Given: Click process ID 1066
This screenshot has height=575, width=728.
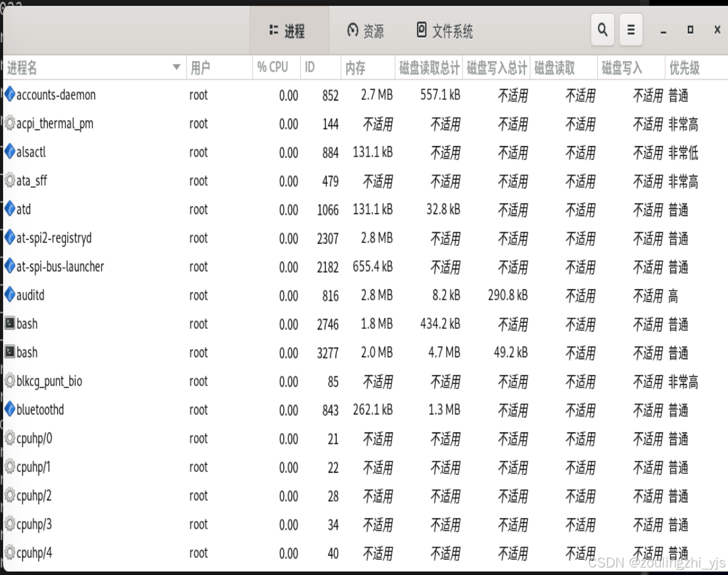Looking at the screenshot, I should pos(328,210).
